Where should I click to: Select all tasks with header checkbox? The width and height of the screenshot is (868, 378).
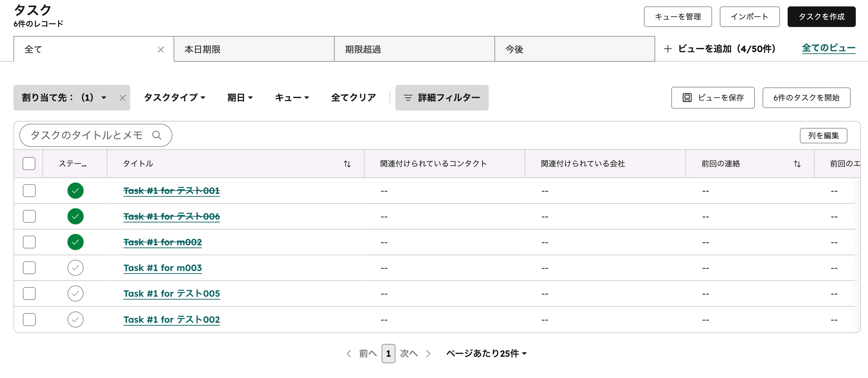coord(29,164)
